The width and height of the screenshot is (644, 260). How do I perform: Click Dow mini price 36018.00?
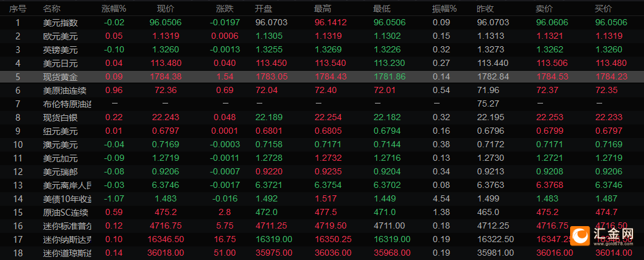click(x=166, y=253)
